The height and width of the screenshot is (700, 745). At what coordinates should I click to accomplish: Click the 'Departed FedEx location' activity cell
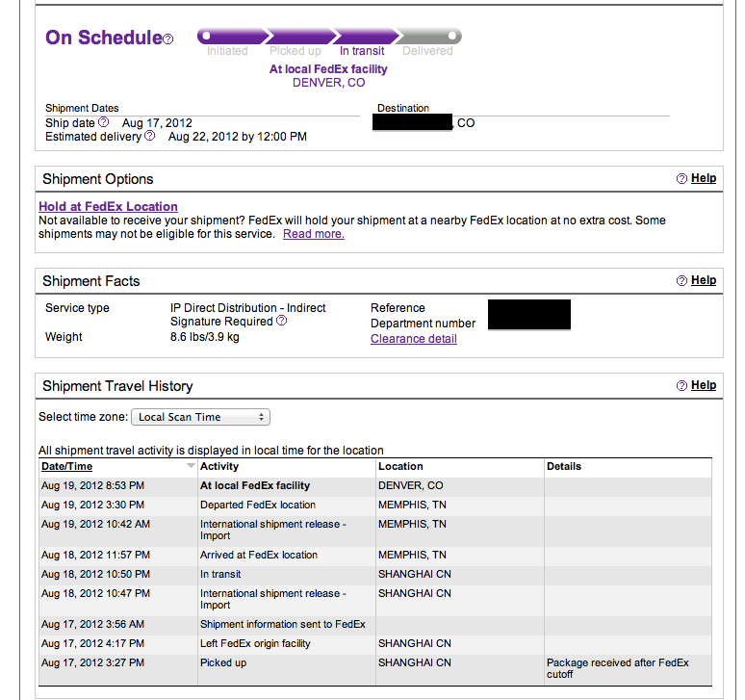point(287,506)
